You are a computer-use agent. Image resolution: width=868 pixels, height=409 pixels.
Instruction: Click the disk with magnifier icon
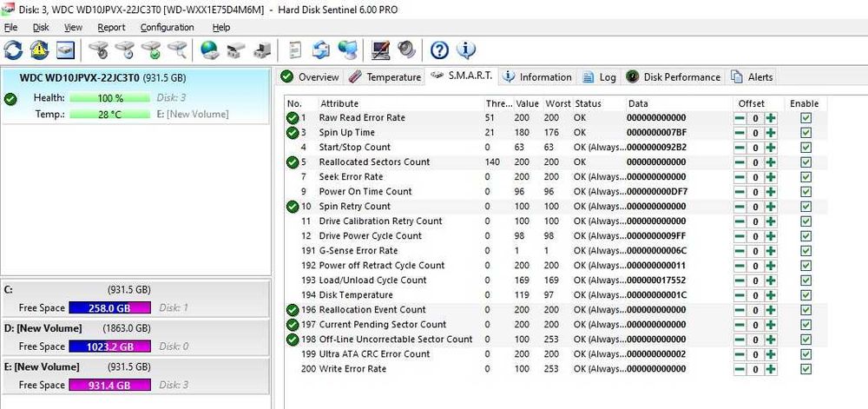pyautogui.click(x=178, y=50)
